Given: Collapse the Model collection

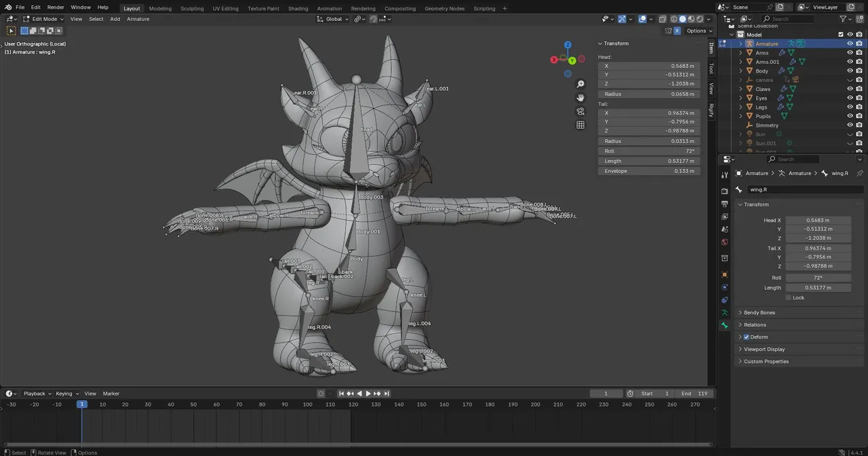Looking at the screenshot, I should (732, 35).
